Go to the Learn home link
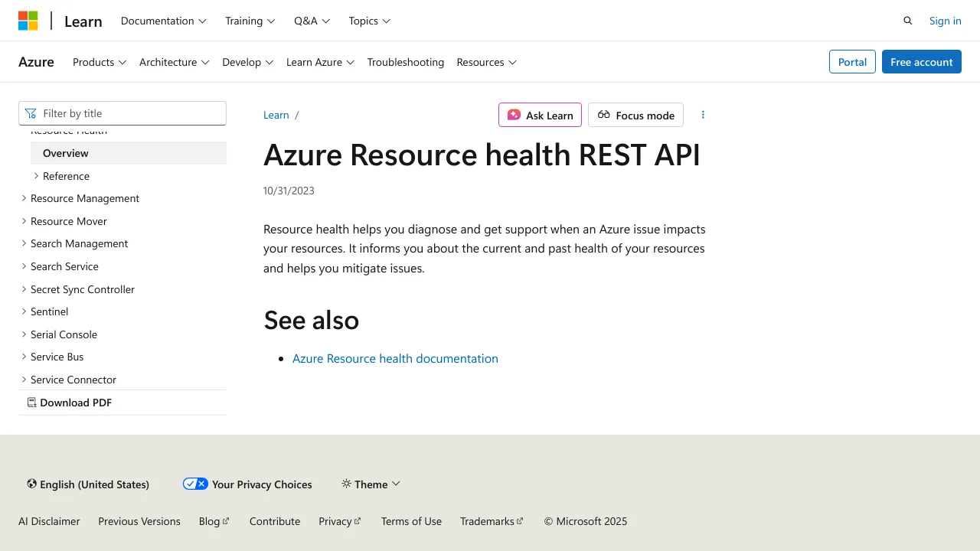Screen dimensions: 980x551 (83, 21)
